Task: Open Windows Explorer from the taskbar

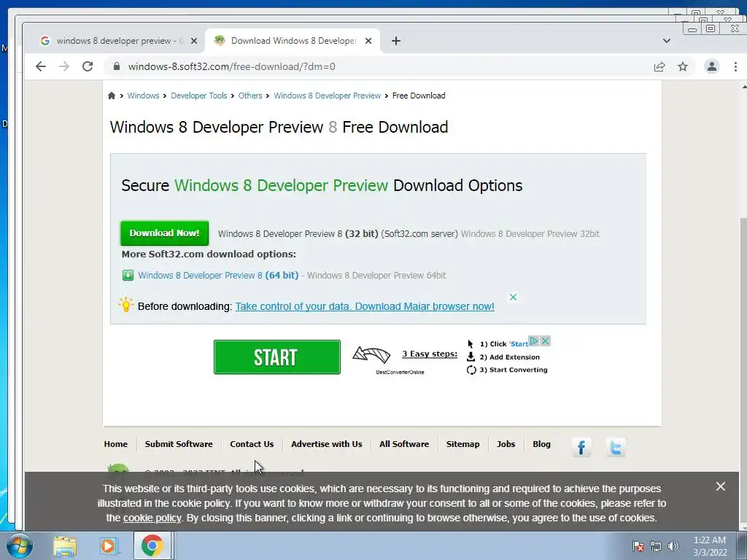Action: click(x=65, y=545)
